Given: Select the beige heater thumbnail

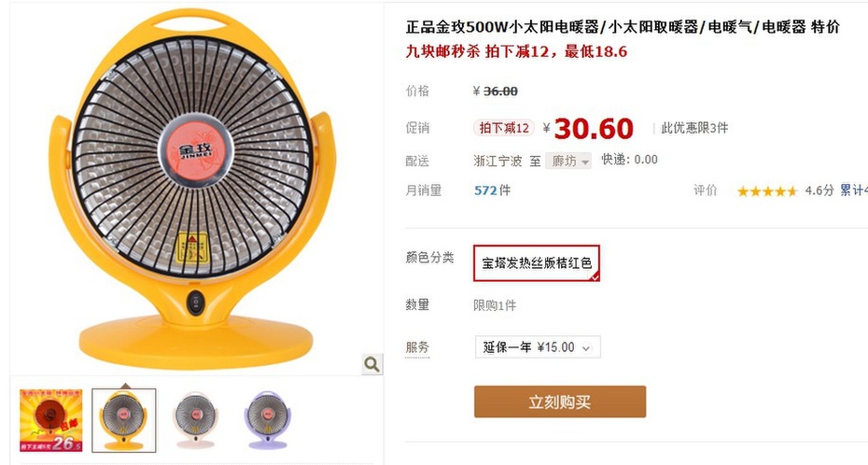Looking at the screenshot, I should tap(196, 420).
